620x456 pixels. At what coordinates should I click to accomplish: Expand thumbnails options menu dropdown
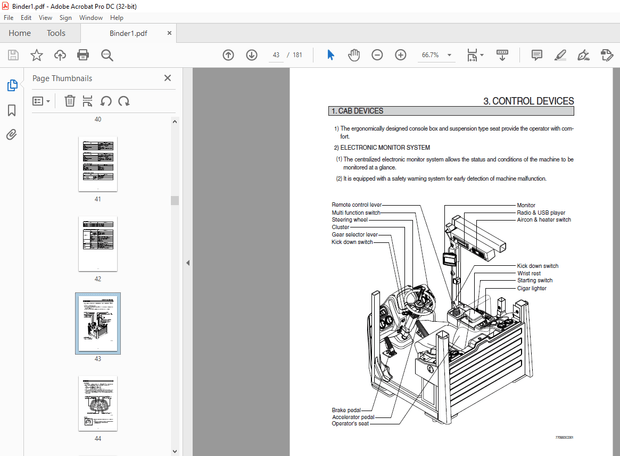coord(41,100)
